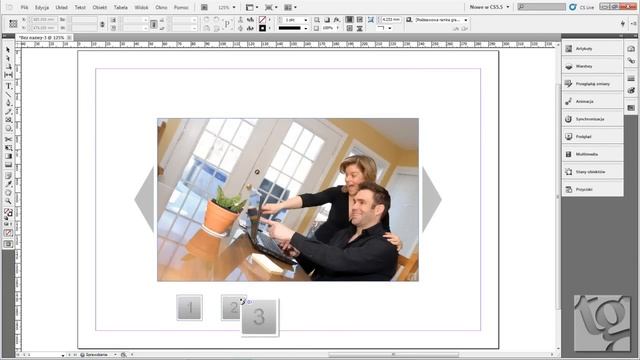Select the Type tool
This screenshot has width=640, height=360.
(8, 86)
